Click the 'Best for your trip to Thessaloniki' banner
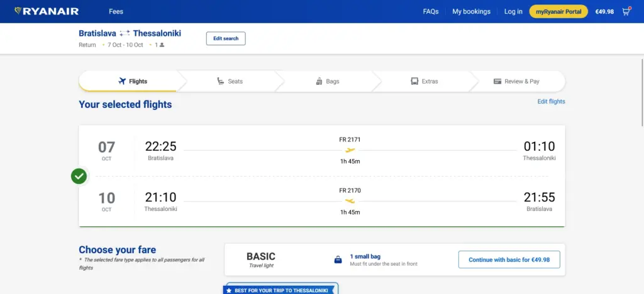The width and height of the screenshot is (644, 294). [x=280, y=290]
